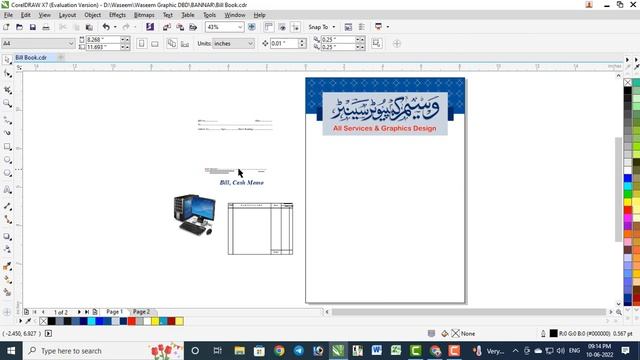Open the Undo history dropdown arrow
Image resolution: width=640 pixels, height=360 pixels.
[x=115, y=27]
